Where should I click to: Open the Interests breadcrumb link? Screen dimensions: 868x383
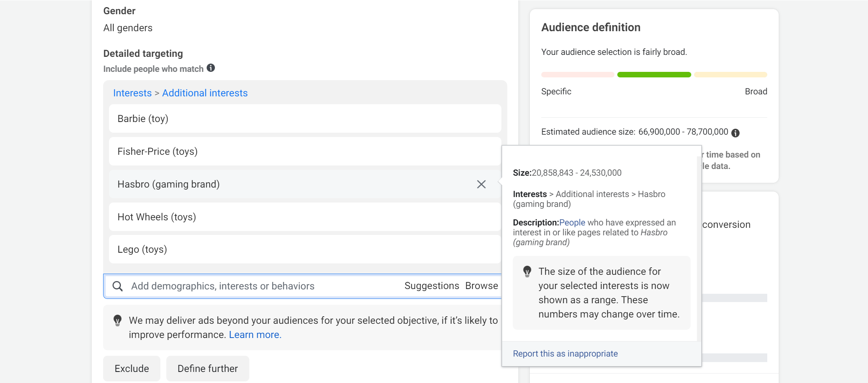pyautogui.click(x=132, y=93)
